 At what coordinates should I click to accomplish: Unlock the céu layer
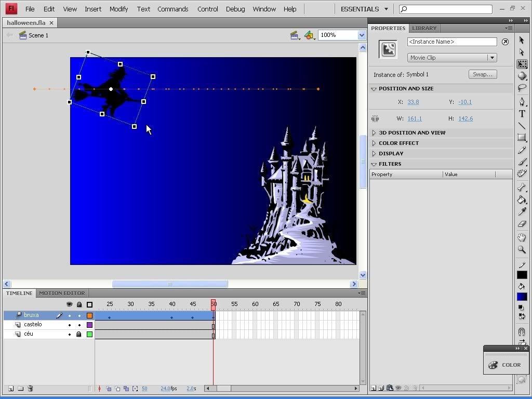(x=79, y=335)
